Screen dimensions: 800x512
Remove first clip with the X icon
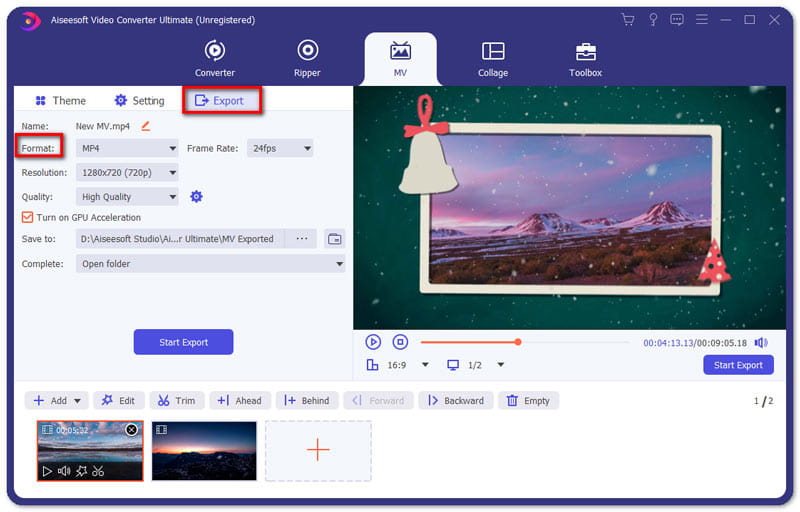pyautogui.click(x=132, y=429)
